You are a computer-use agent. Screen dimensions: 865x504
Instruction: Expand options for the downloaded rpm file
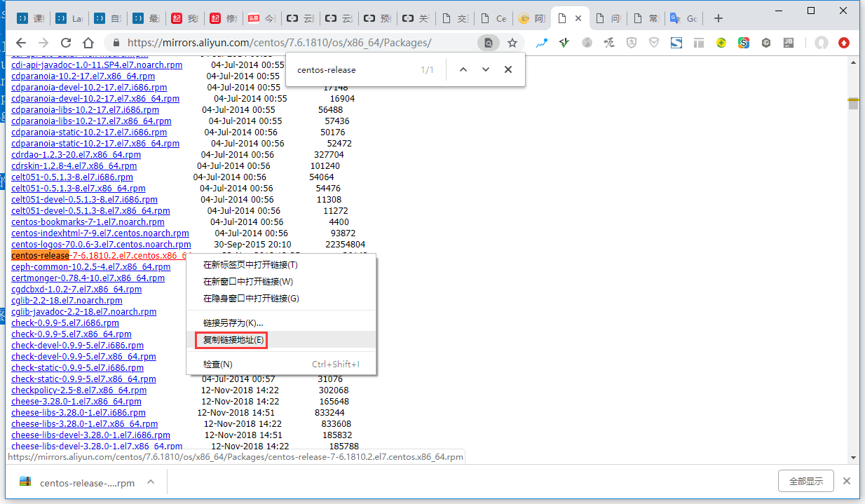(x=151, y=482)
